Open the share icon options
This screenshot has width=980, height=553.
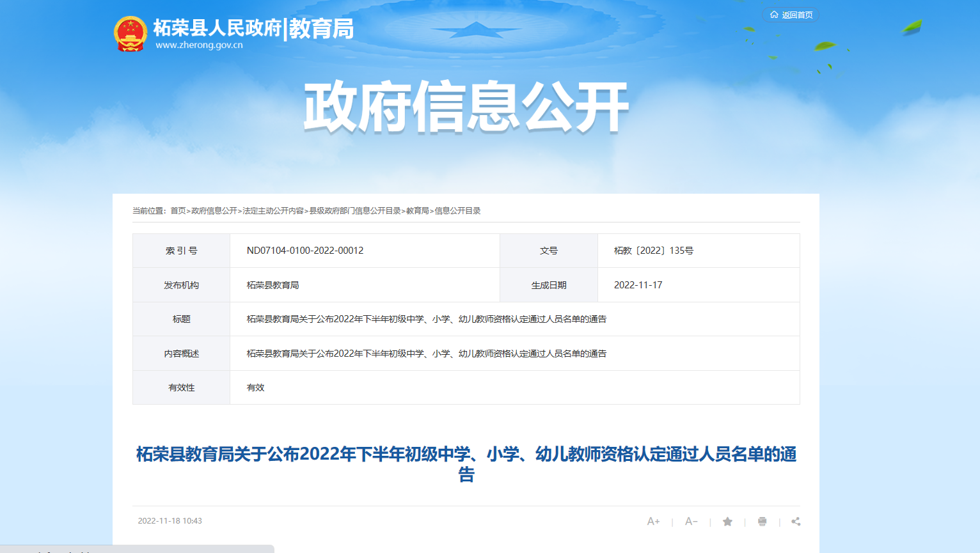[796, 522]
